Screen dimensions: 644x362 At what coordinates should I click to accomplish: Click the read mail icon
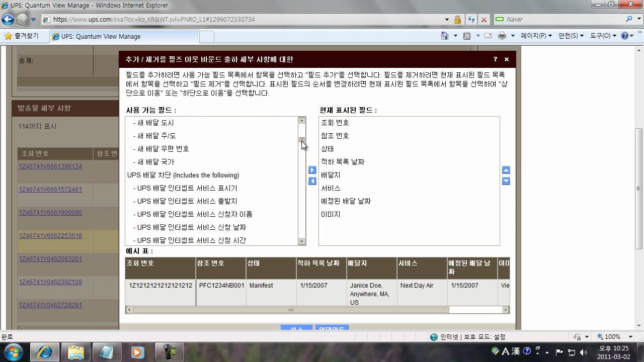[488, 36]
